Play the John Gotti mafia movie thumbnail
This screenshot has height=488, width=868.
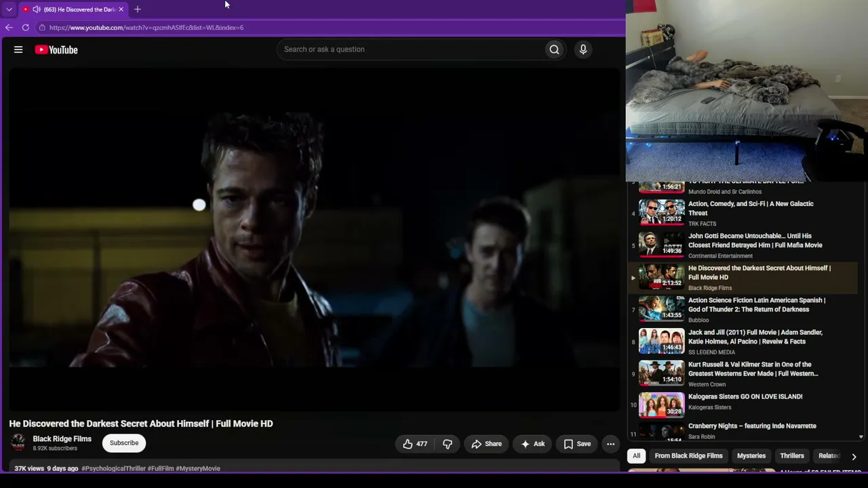pos(661,245)
